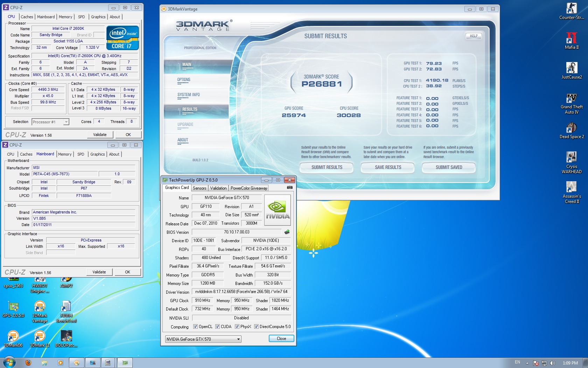Screen dimensions: 588x368
Task: Open SPD tab in CPU-Z processor window
Action: point(81,17)
